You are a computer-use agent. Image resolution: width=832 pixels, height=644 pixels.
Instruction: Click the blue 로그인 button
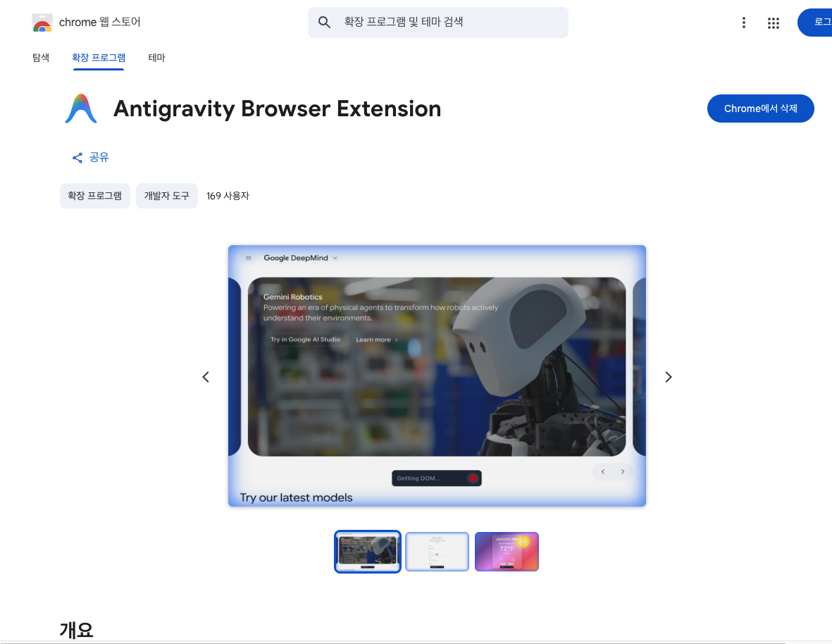point(819,23)
